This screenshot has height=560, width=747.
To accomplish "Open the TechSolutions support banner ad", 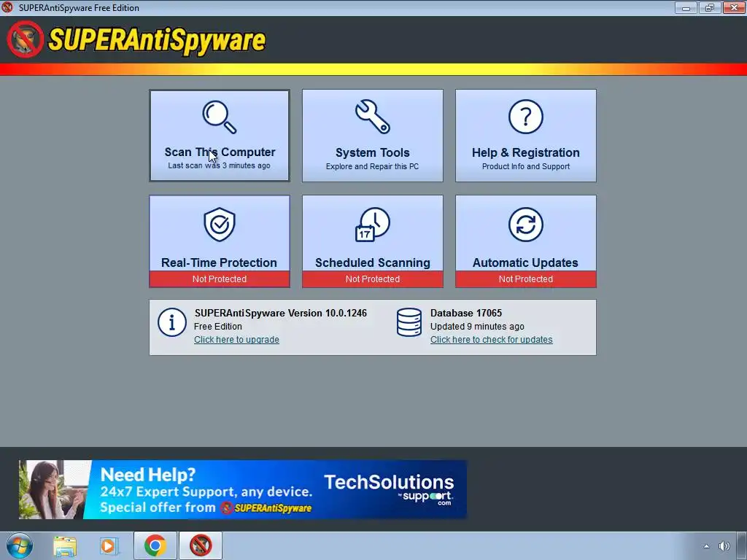I will pos(242,489).
